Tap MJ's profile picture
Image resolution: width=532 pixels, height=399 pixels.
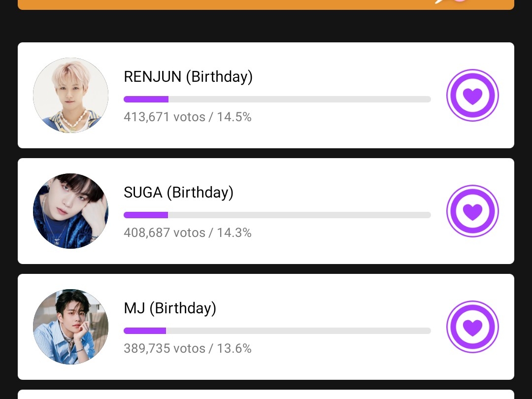[x=70, y=327]
